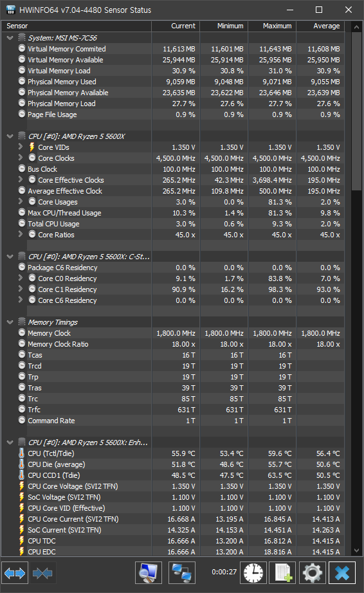The width and height of the screenshot is (364, 593).
Task: Click the vertical scrollbar thumb
Action: 356,111
